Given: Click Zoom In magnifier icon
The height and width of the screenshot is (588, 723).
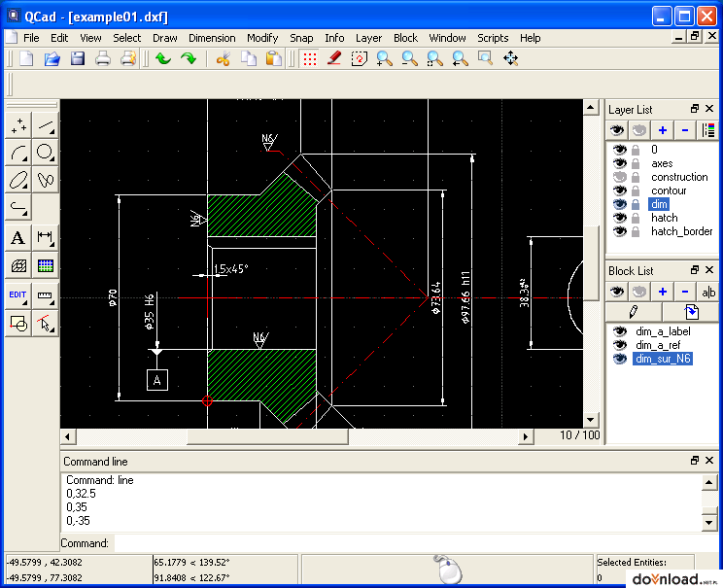Looking at the screenshot, I should [385, 58].
